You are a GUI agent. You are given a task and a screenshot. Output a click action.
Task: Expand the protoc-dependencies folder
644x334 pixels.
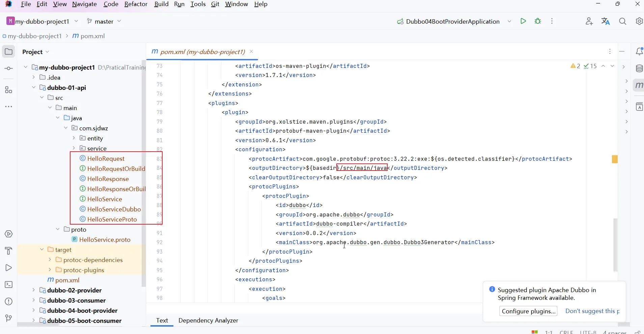tap(50, 260)
